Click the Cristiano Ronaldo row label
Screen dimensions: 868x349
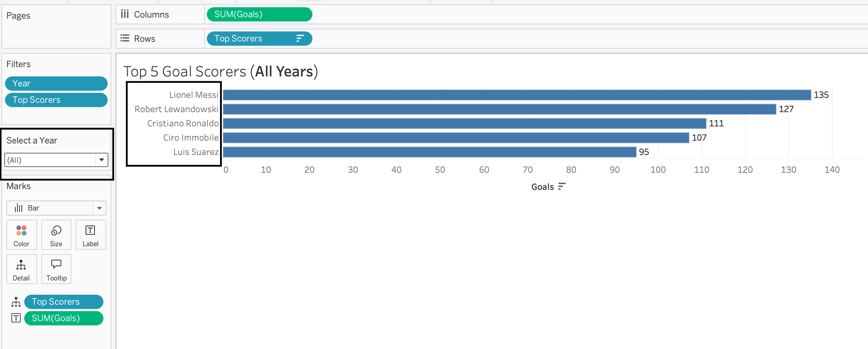tap(183, 123)
